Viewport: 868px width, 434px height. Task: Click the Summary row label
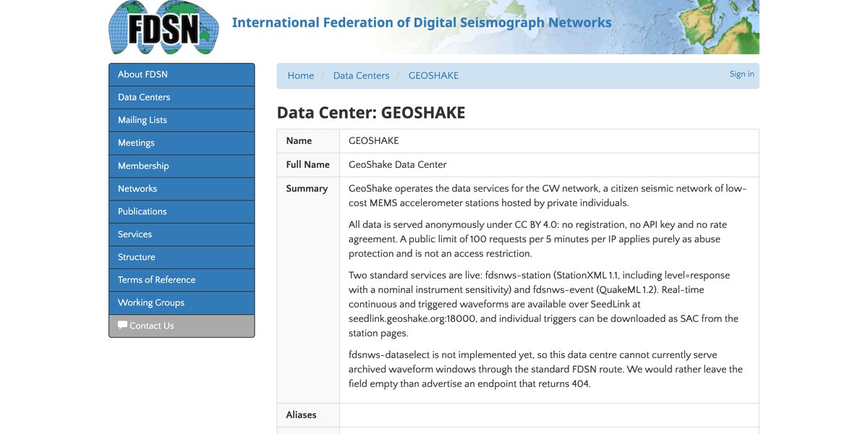click(x=307, y=188)
